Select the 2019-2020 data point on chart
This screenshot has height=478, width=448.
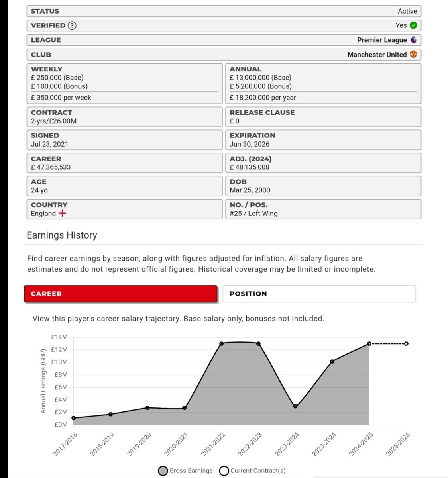coord(147,408)
